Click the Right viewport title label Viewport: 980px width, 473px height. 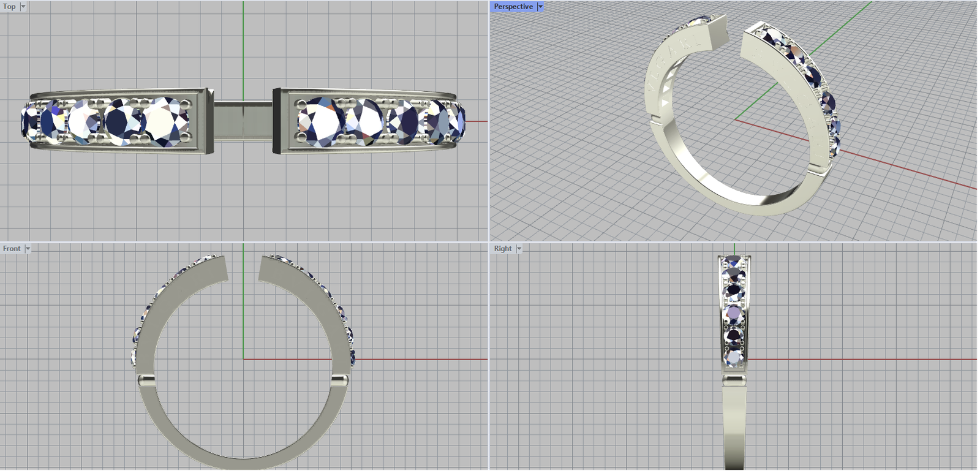coord(503,249)
